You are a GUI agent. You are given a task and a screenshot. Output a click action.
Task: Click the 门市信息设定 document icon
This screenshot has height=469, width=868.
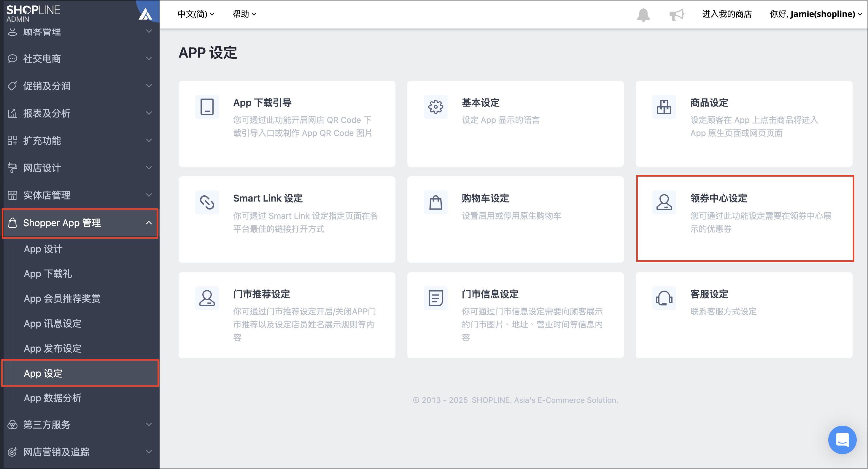(x=435, y=298)
